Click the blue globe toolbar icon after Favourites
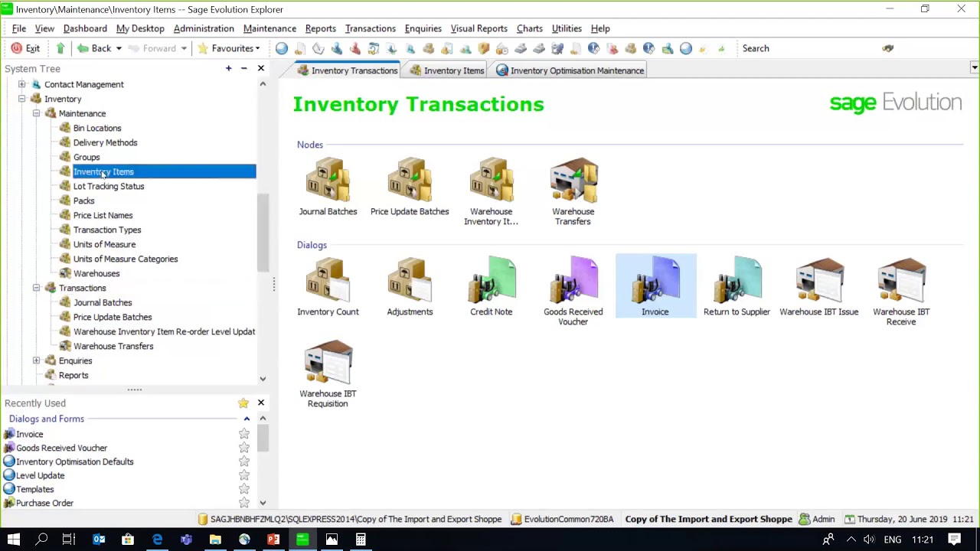The height and width of the screenshot is (551, 980). [282, 48]
